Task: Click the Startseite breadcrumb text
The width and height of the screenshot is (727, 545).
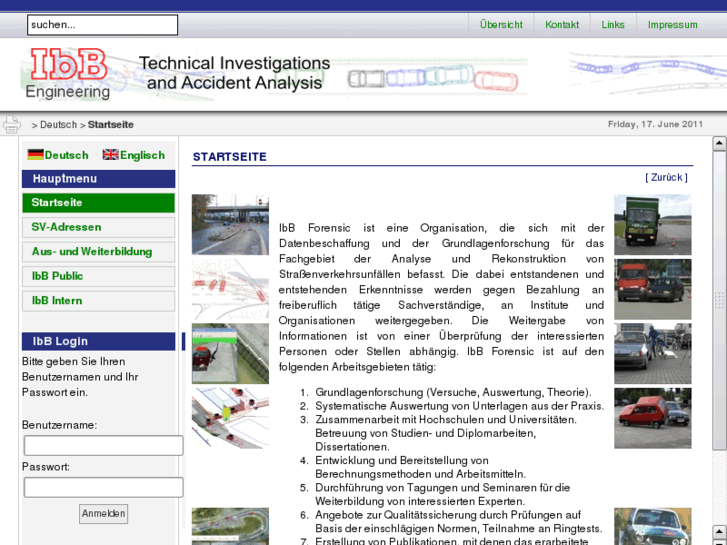Action: click(x=111, y=125)
